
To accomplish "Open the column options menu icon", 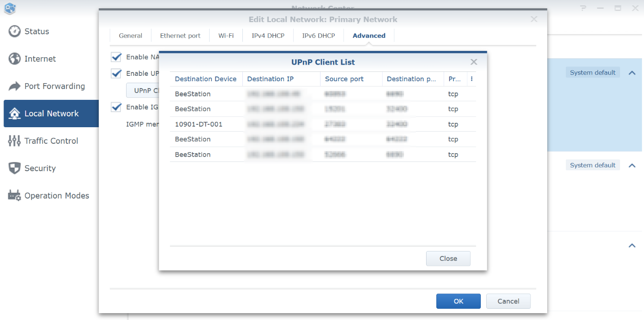I will pos(472,79).
